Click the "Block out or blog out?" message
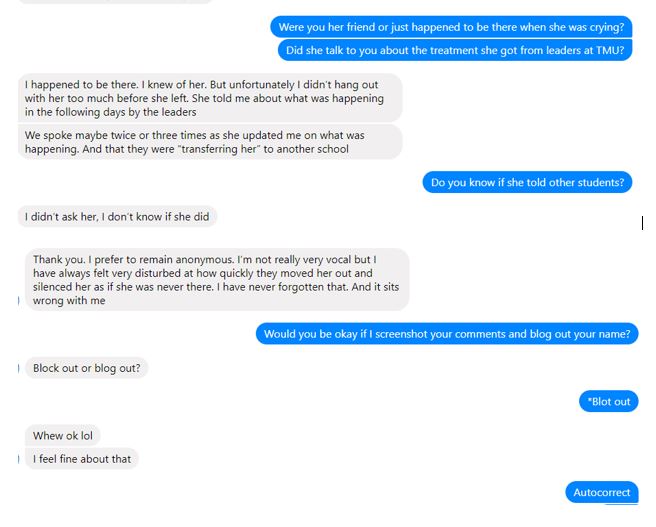656x527 pixels. click(87, 368)
